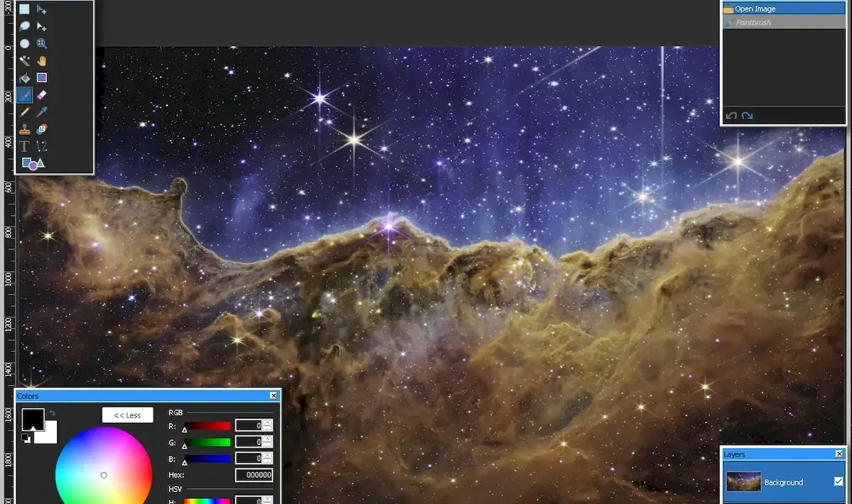Image resolution: width=852 pixels, height=504 pixels.
Task: Increase the R value with the stepper
Action: 268,422
